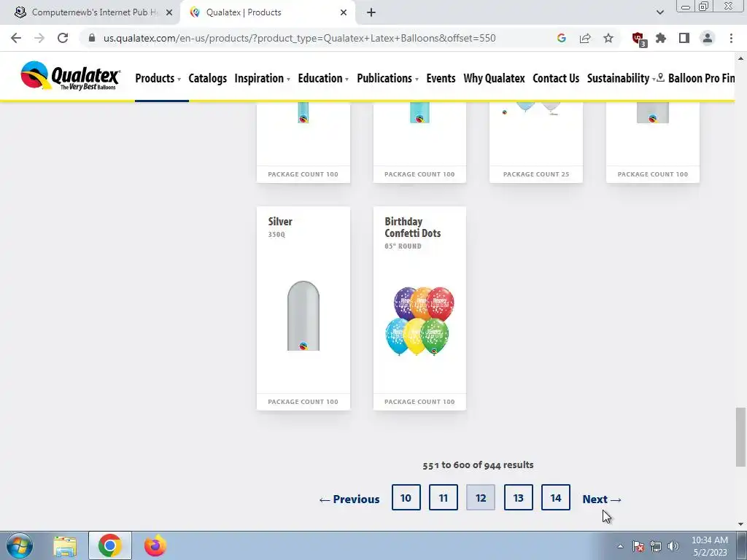Click the taskbar clock showing 10:34 AM
747x560 pixels.
click(709, 546)
